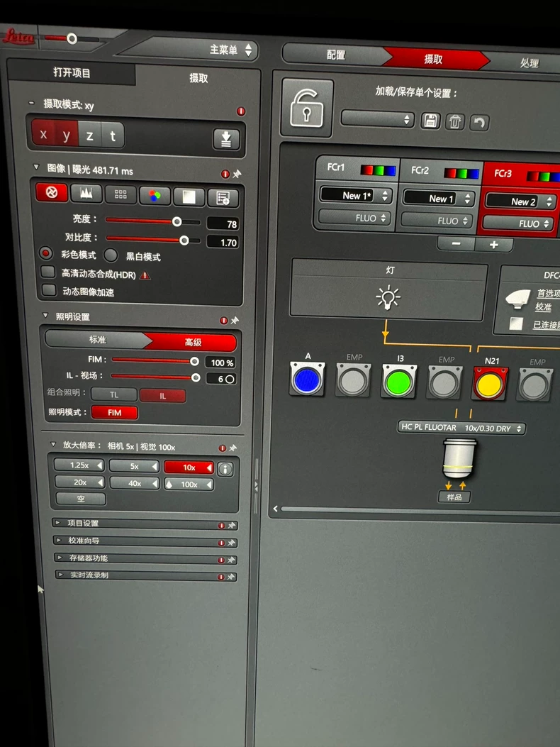Screen dimensions: 560x747
Task: Switch to the processing step tab
Action: (526, 62)
